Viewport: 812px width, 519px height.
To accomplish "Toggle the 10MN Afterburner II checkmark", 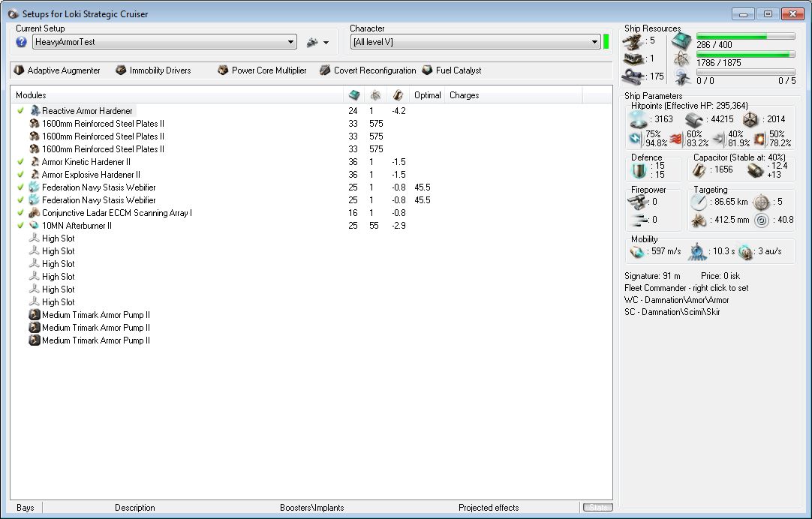I will [x=21, y=226].
